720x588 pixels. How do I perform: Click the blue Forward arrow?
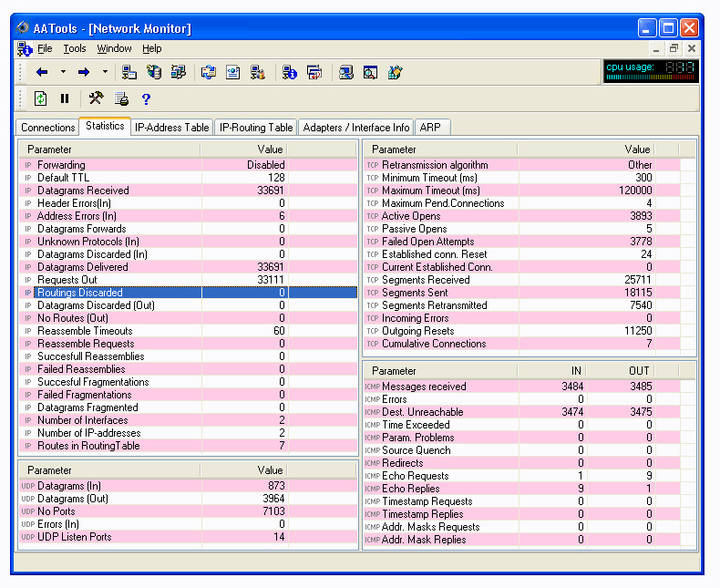click(x=84, y=72)
